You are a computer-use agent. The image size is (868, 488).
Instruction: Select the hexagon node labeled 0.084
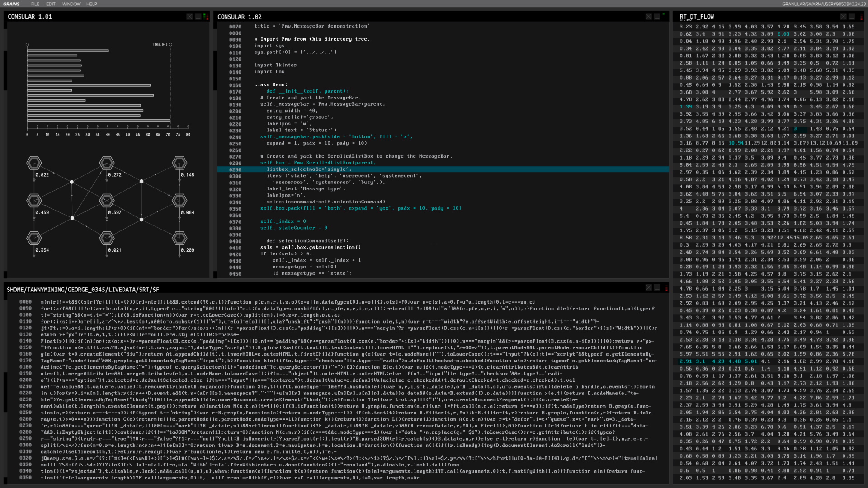click(x=179, y=200)
